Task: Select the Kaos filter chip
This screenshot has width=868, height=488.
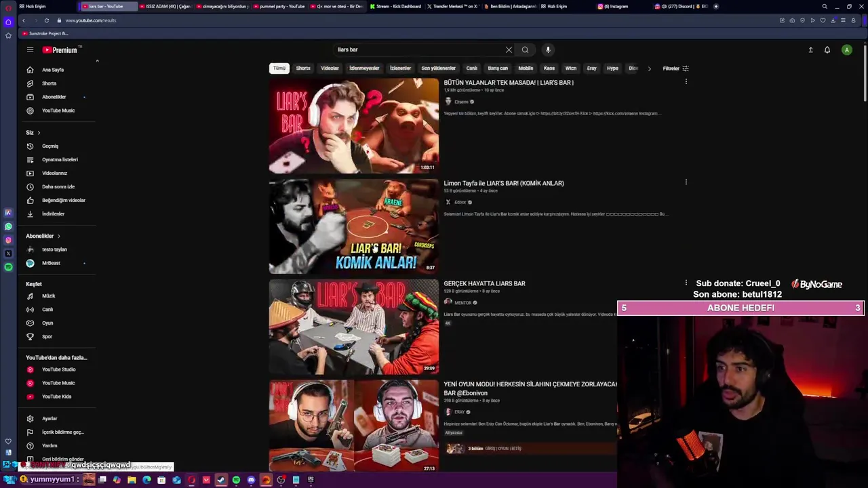Action: point(549,68)
